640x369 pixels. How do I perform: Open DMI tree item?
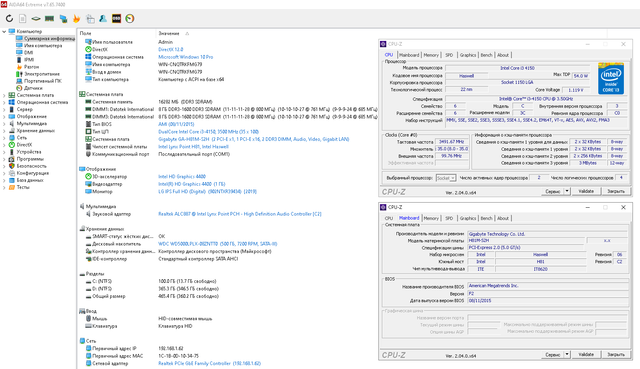(29, 52)
